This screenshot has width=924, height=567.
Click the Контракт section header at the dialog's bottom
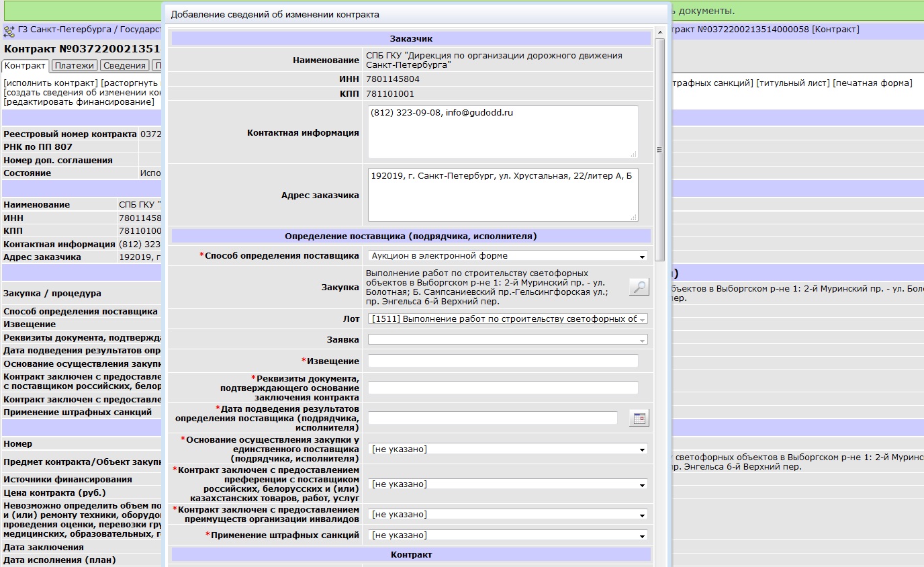coord(411,555)
